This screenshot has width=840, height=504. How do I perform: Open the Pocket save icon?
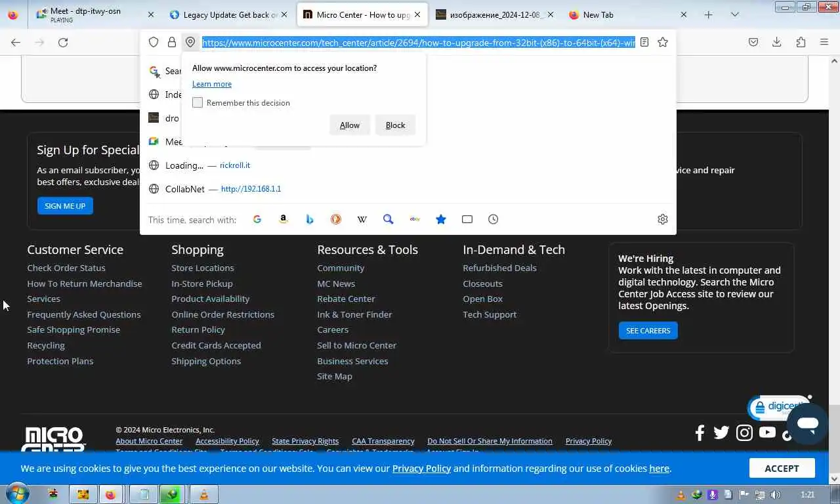753,42
